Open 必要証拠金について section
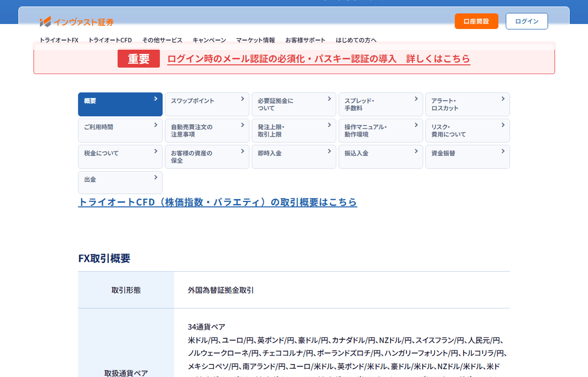 click(x=294, y=104)
